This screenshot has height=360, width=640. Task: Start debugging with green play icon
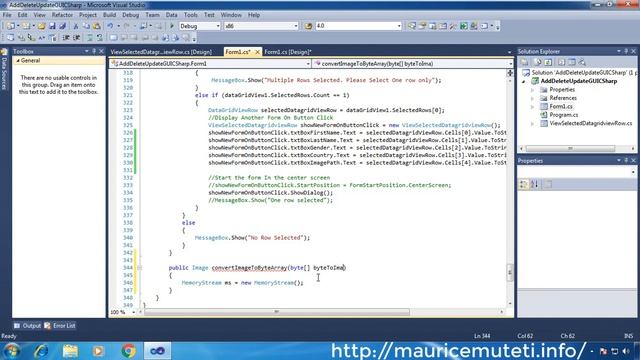tap(172, 26)
